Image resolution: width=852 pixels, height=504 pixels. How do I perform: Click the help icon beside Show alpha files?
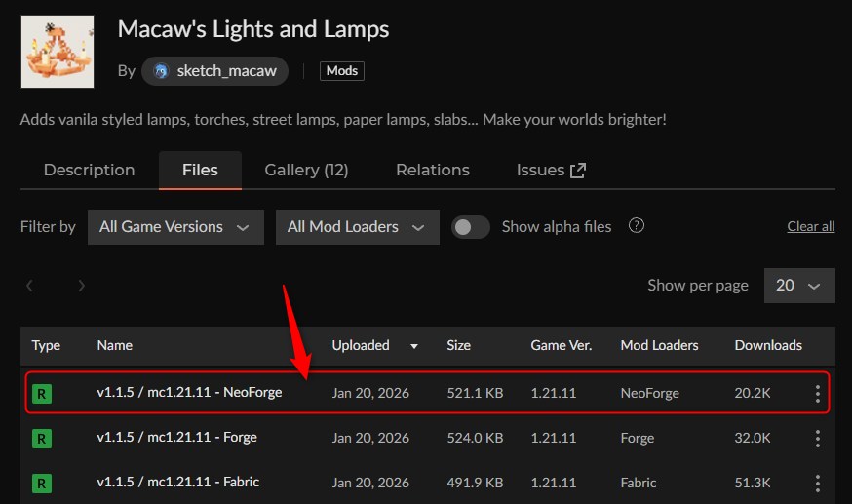point(637,225)
